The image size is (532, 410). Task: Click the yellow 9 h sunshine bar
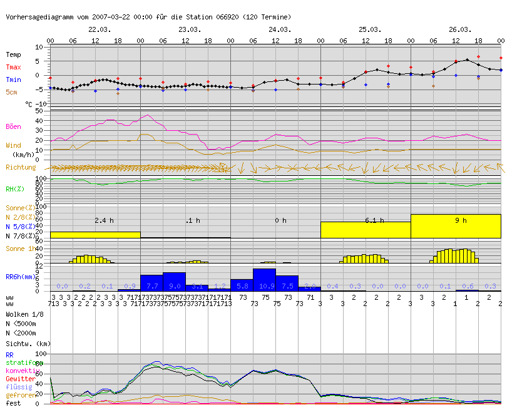[456, 227]
